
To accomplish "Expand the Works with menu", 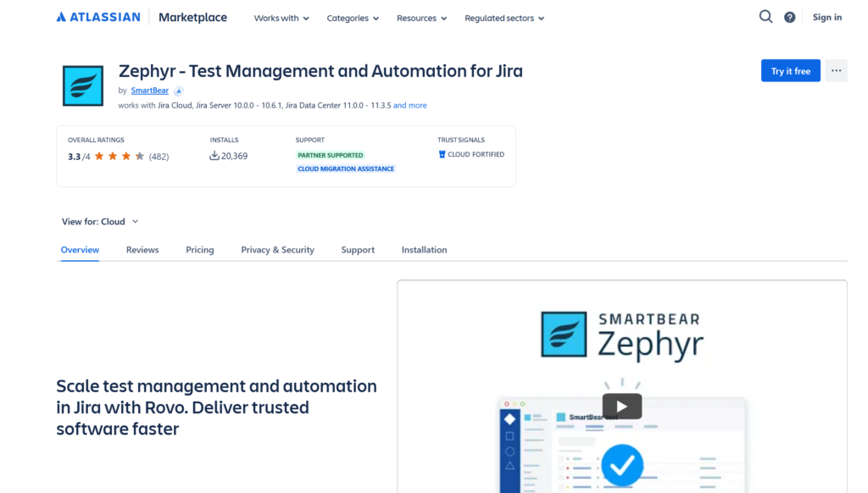I will (281, 19).
